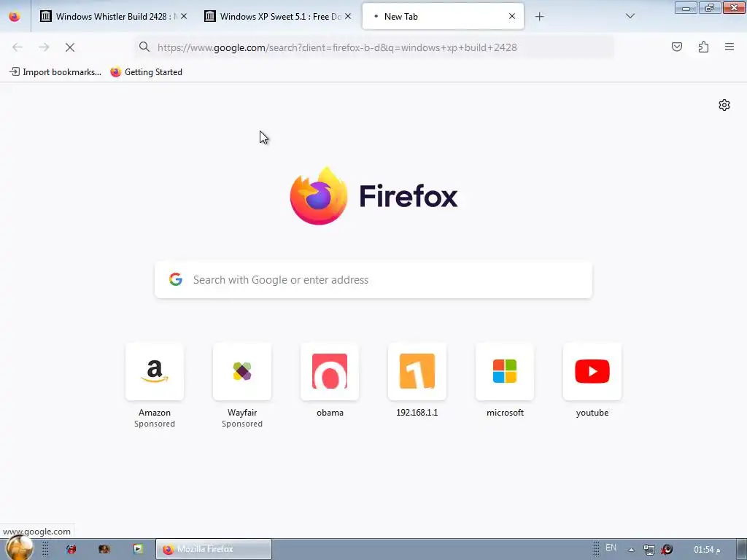Close the Windows XP Sweet 5.1 tab
This screenshot has height=560, width=747.
[348, 17]
